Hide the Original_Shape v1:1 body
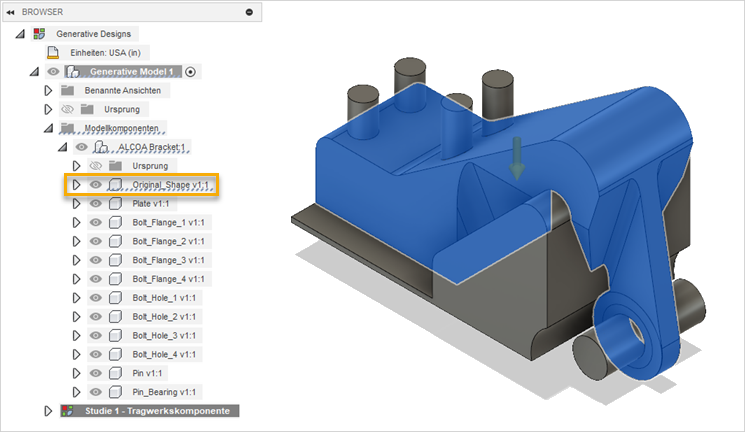Screen dimensions: 745x432 (x=96, y=185)
